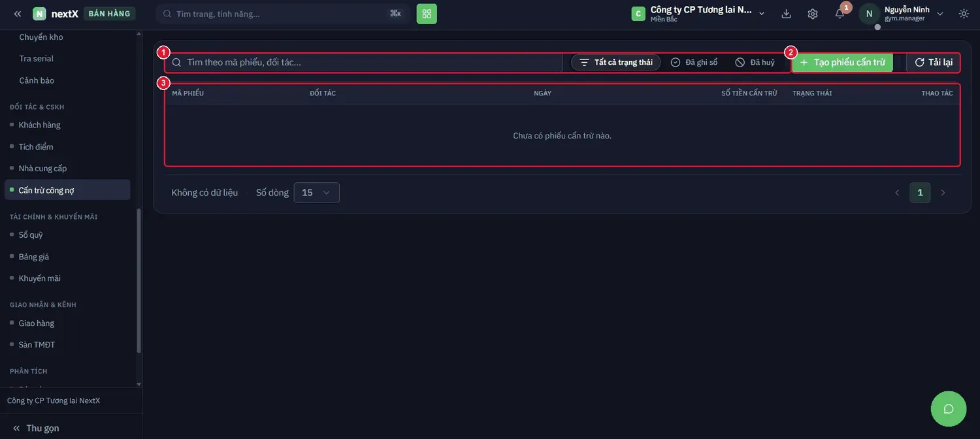Expand the company selector dropdown

[762, 14]
